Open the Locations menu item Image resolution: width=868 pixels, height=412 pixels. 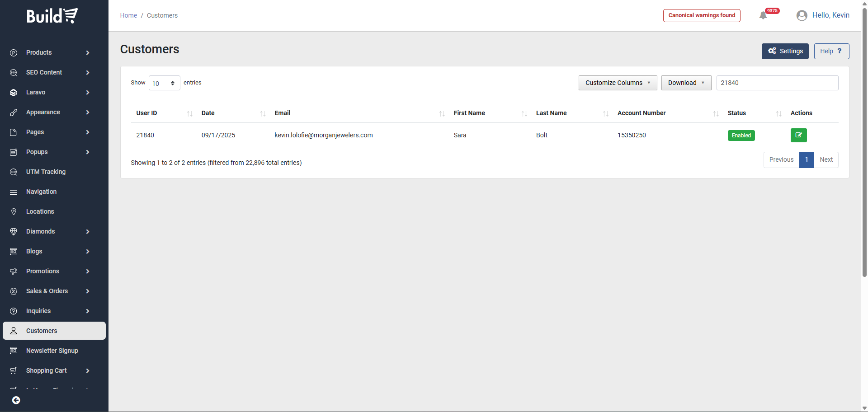pos(54,211)
